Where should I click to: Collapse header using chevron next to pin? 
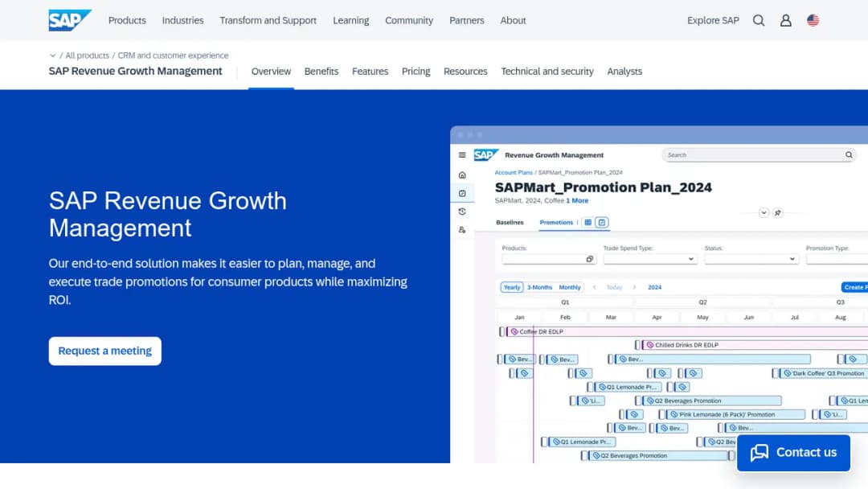point(764,212)
